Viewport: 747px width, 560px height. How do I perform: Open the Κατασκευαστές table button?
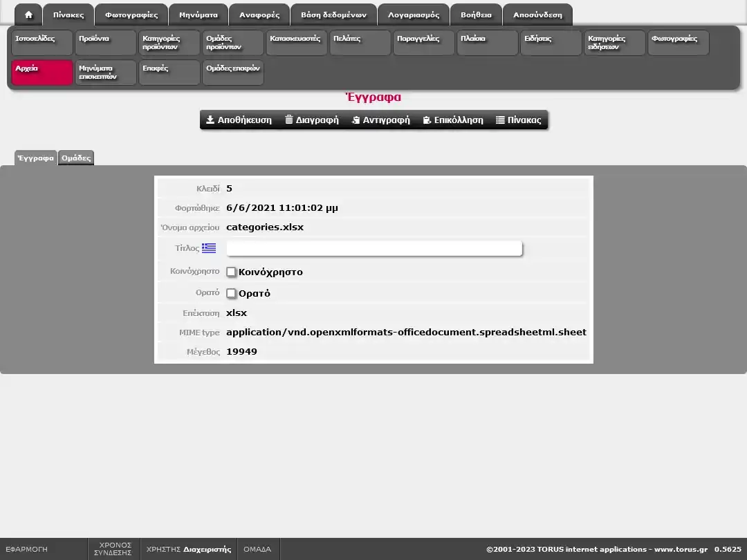pos(297,43)
